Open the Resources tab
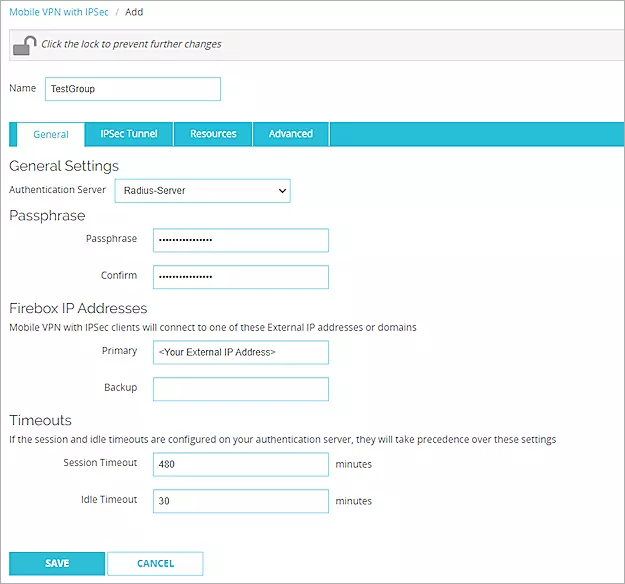625x584 pixels. click(213, 134)
